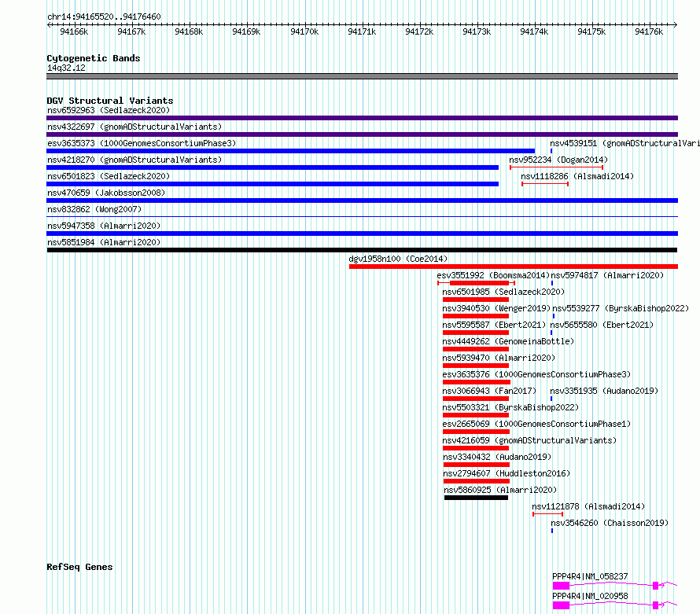Image resolution: width=700 pixels, height=614 pixels.
Task: Select nsv470659 (Jakobsson2008) variant label
Action: click(x=106, y=193)
